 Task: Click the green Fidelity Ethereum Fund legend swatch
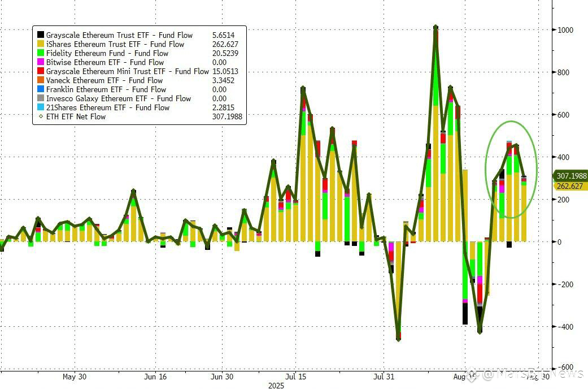tap(41, 53)
